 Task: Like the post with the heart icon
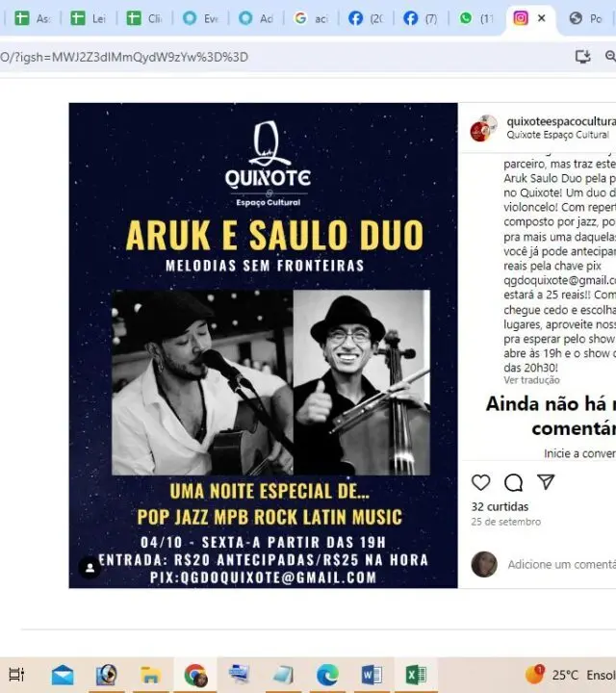[x=481, y=482]
